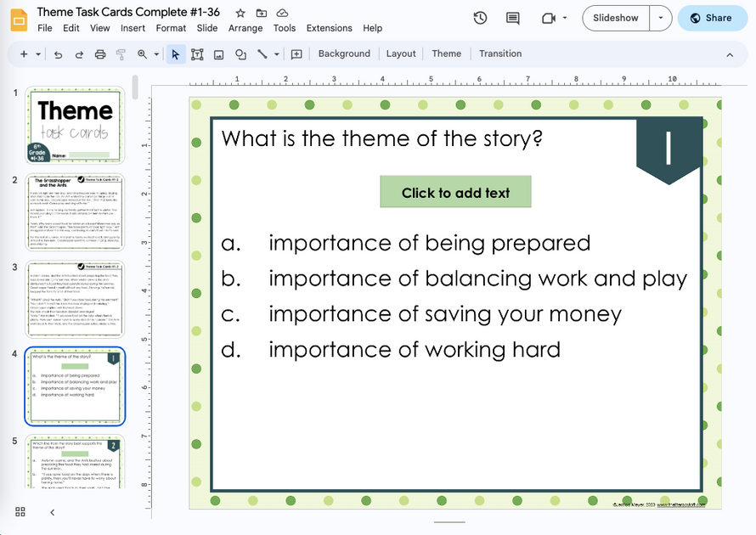This screenshot has width=756, height=535.
Task: Open the Slideshow options dropdown arrow
Action: pos(660,17)
